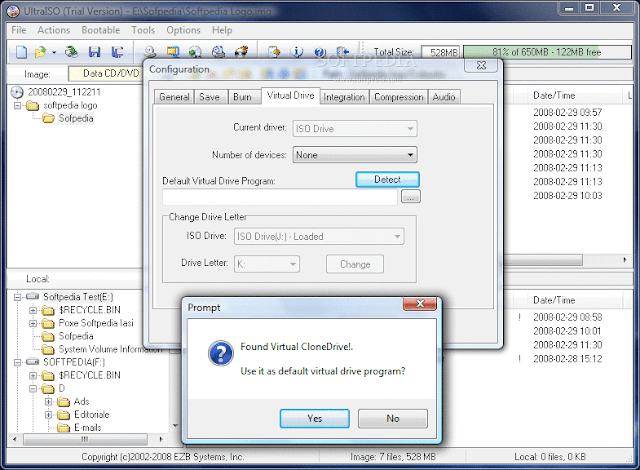
Task: Select Sofpedia folder in the Local tree
Action: click(76, 336)
